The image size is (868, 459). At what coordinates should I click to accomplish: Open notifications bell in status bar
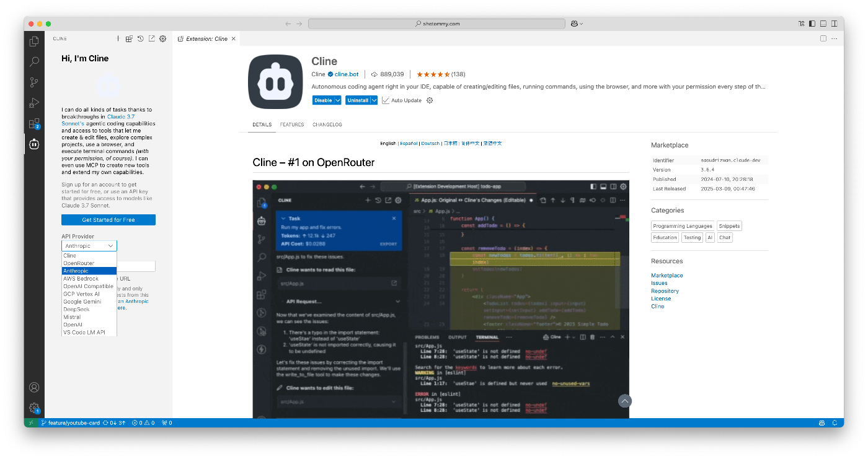(835, 423)
